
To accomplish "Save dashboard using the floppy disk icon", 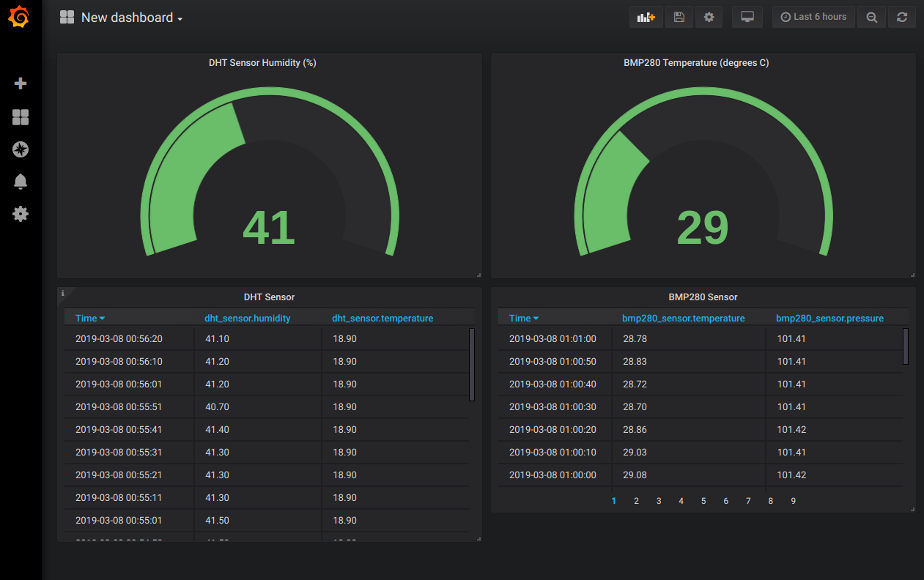I will tap(679, 18).
